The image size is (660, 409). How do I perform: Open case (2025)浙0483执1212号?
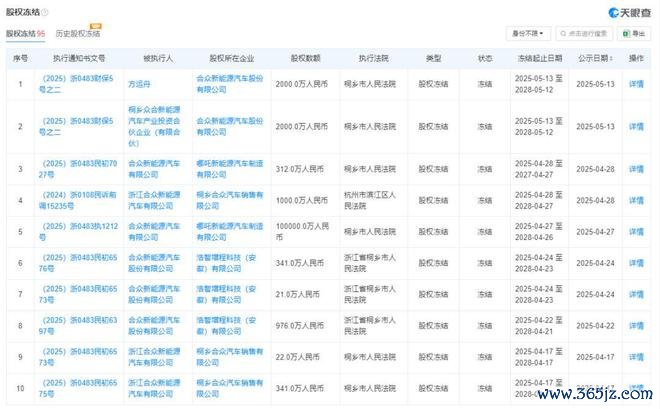click(78, 232)
